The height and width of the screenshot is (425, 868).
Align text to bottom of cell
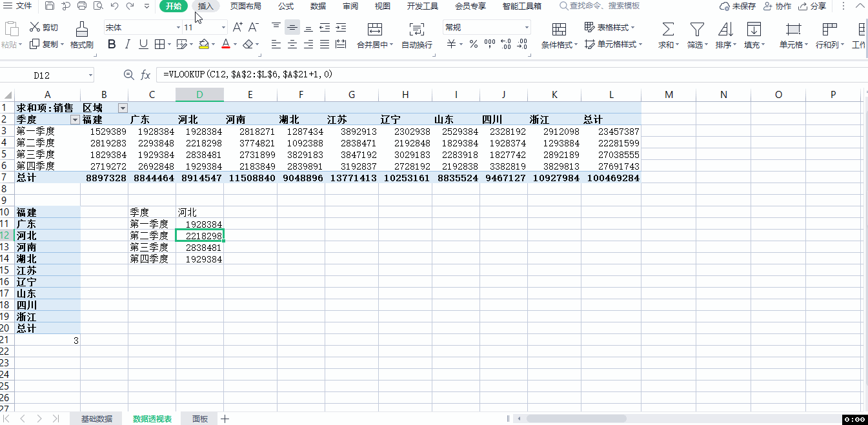tap(308, 27)
